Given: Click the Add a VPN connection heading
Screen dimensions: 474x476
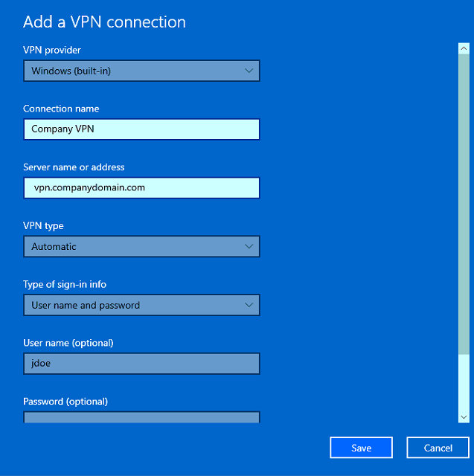Looking at the screenshot, I should 104,22.
